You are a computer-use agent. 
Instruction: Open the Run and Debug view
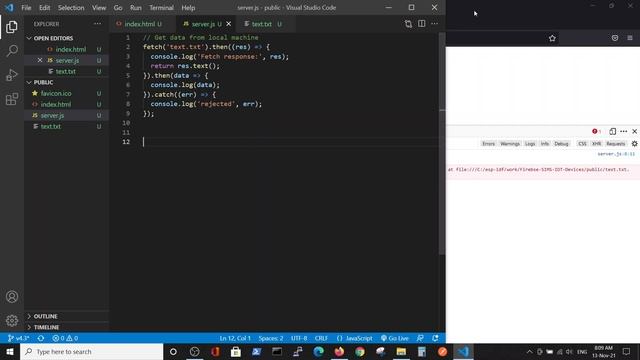[x=12, y=75]
